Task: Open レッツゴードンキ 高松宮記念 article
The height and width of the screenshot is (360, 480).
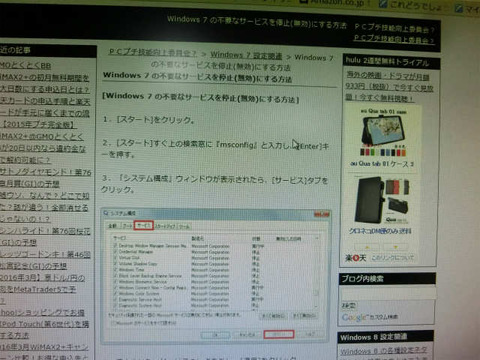Action: 45,260
